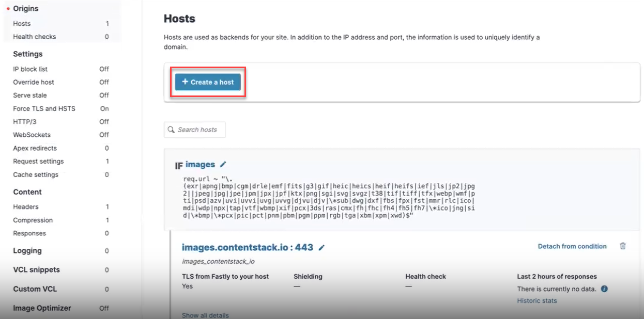
Task: Open the HTTP/3 setting
Action: point(25,122)
